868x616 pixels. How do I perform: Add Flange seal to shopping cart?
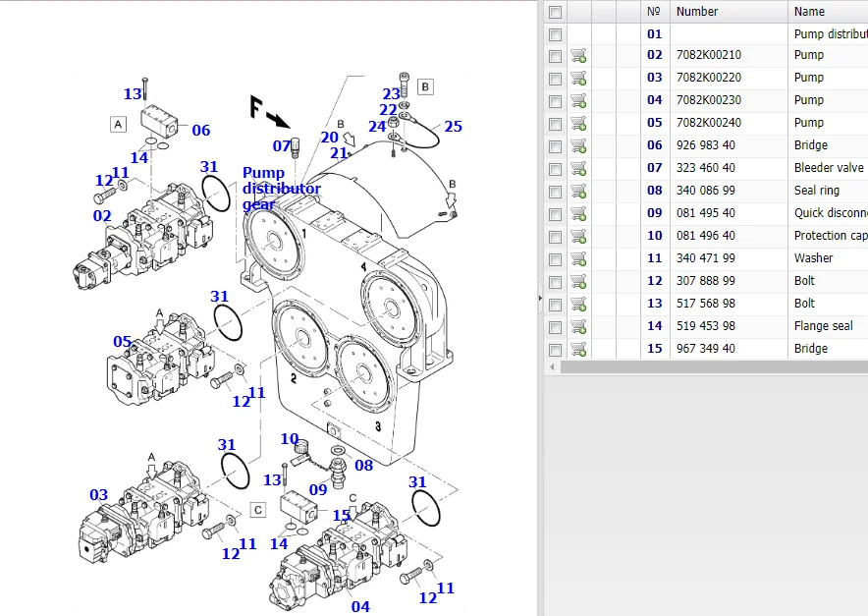tap(578, 326)
